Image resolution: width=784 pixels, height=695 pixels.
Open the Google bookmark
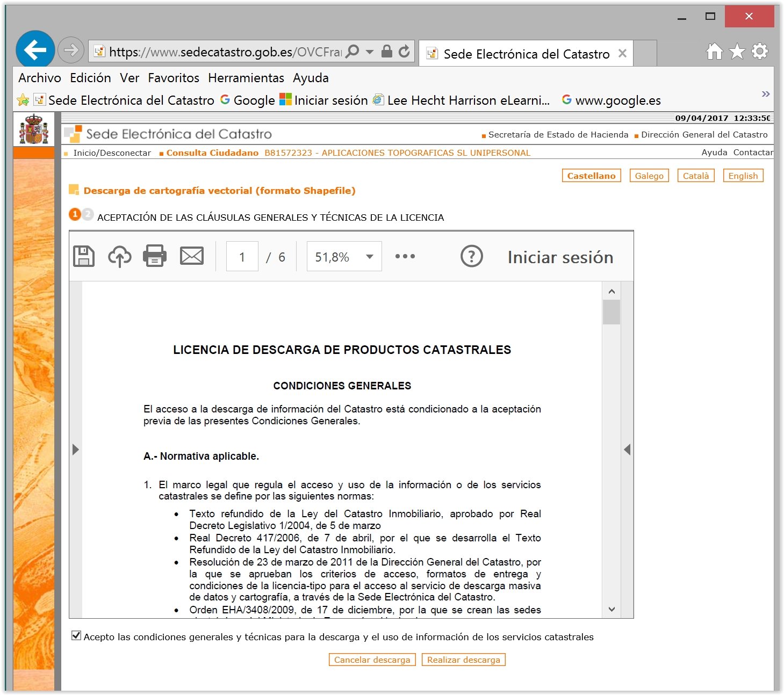pyautogui.click(x=248, y=100)
